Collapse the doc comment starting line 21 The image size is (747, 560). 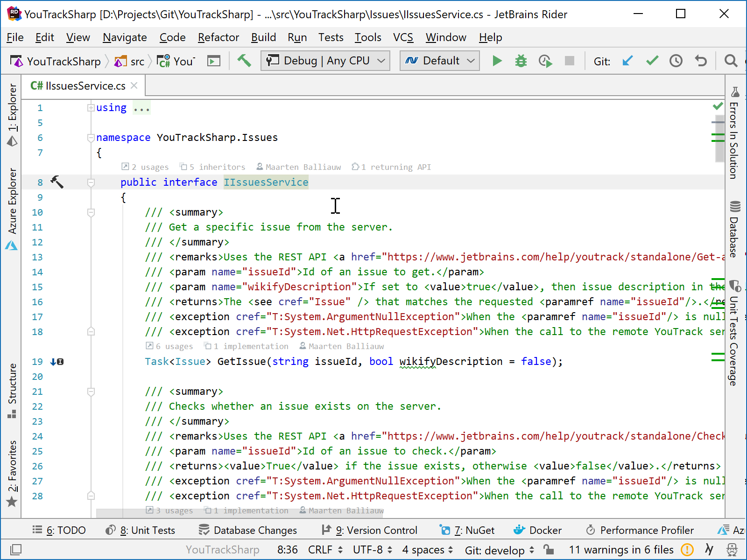(x=91, y=392)
